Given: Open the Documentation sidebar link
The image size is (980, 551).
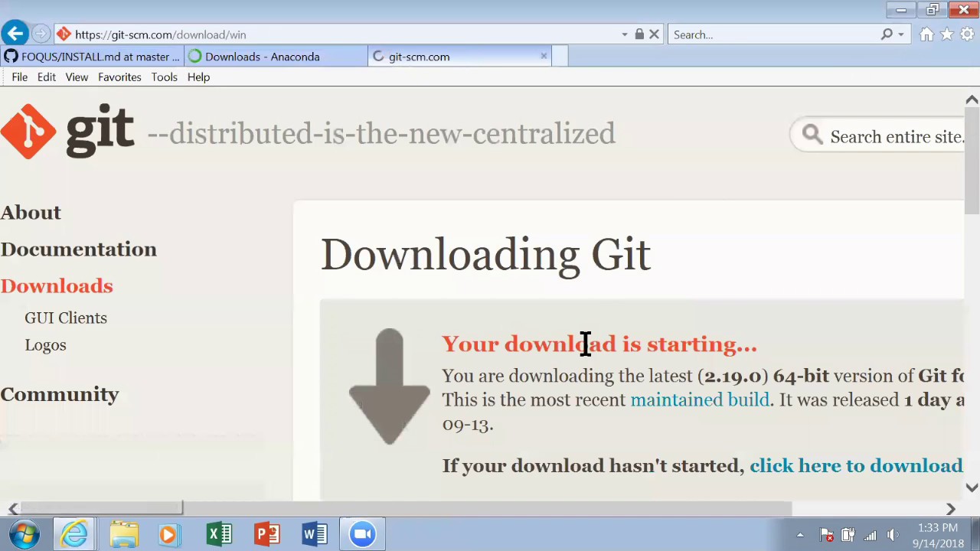Looking at the screenshot, I should (78, 249).
